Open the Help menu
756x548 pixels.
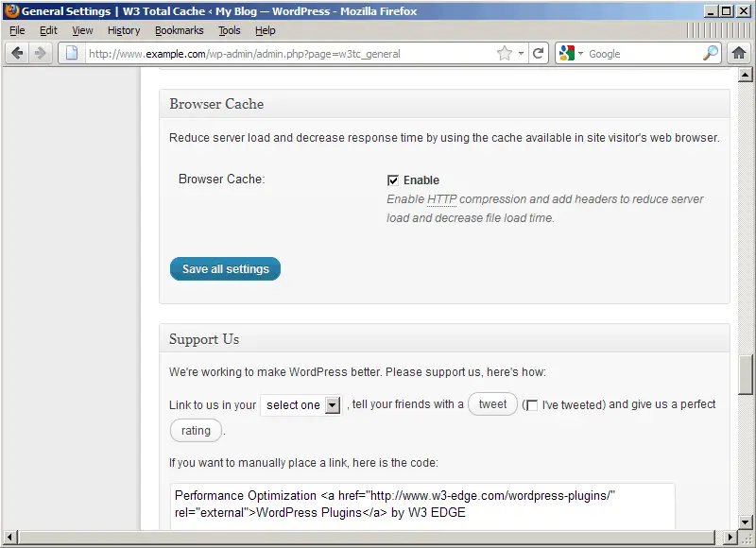pos(266,30)
